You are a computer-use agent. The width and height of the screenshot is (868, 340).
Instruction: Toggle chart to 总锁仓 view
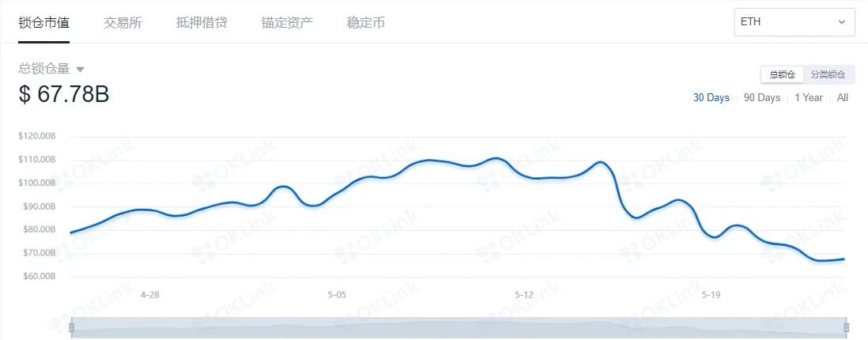point(782,74)
